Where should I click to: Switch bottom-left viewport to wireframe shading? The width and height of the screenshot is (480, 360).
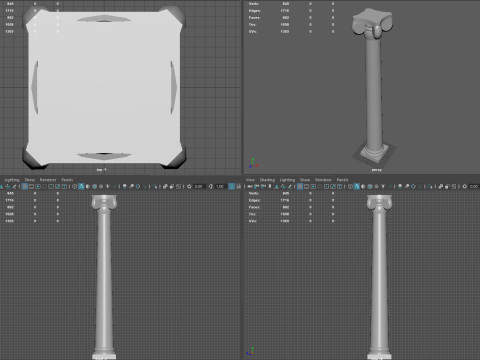click(74, 187)
